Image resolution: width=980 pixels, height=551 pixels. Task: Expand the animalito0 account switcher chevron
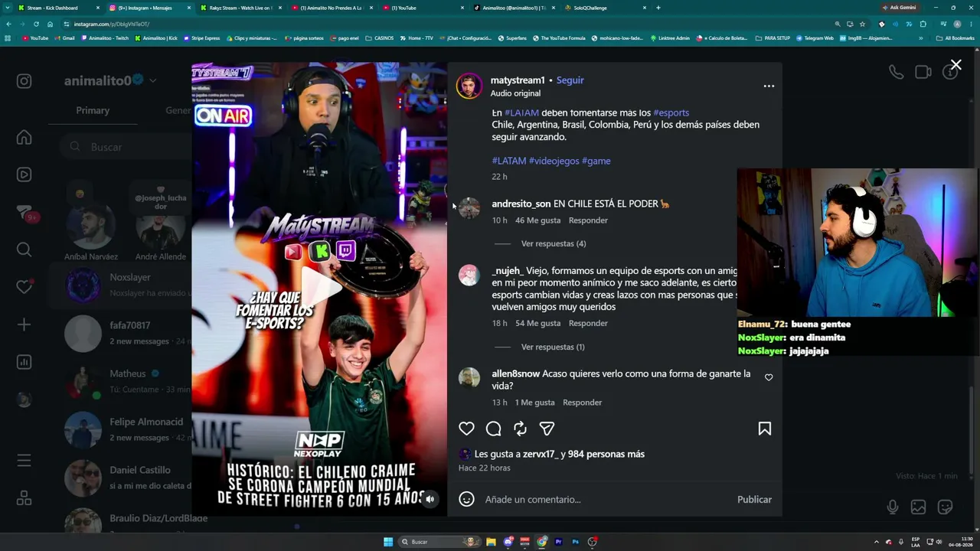click(x=153, y=80)
